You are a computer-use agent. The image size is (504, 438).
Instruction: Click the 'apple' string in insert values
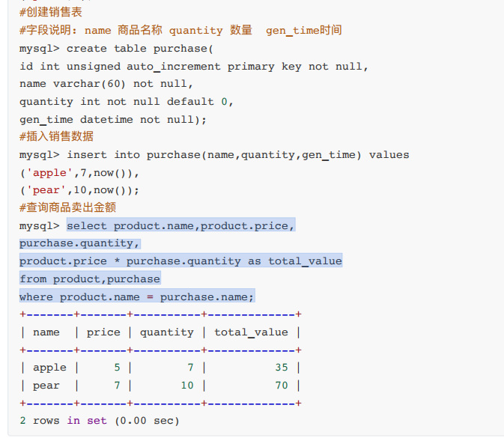coord(49,173)
